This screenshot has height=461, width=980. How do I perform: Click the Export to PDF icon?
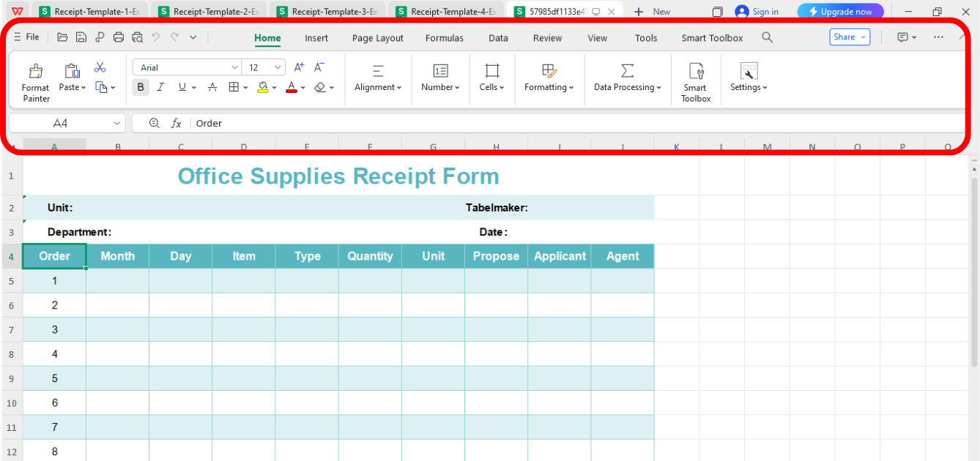[x=100, y=37]
